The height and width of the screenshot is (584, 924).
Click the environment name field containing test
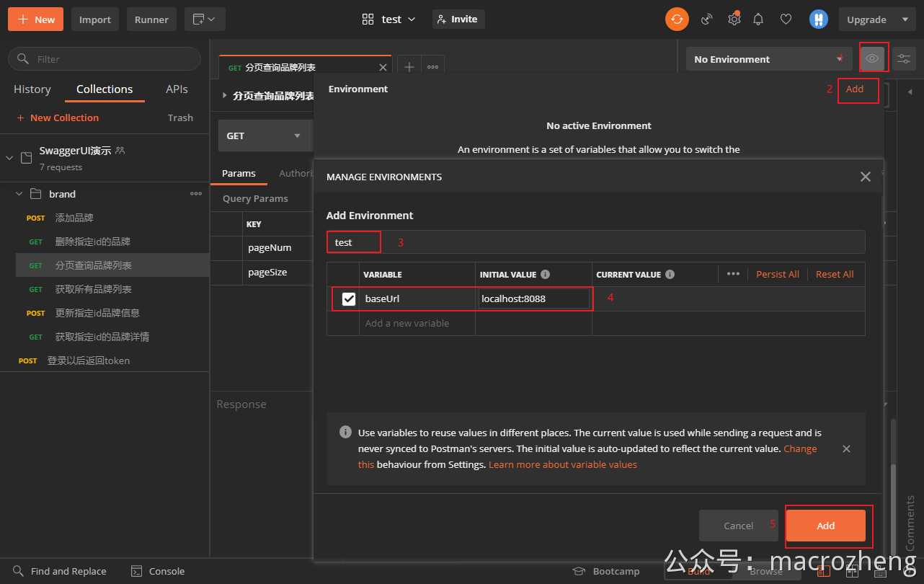pos(596,242)
